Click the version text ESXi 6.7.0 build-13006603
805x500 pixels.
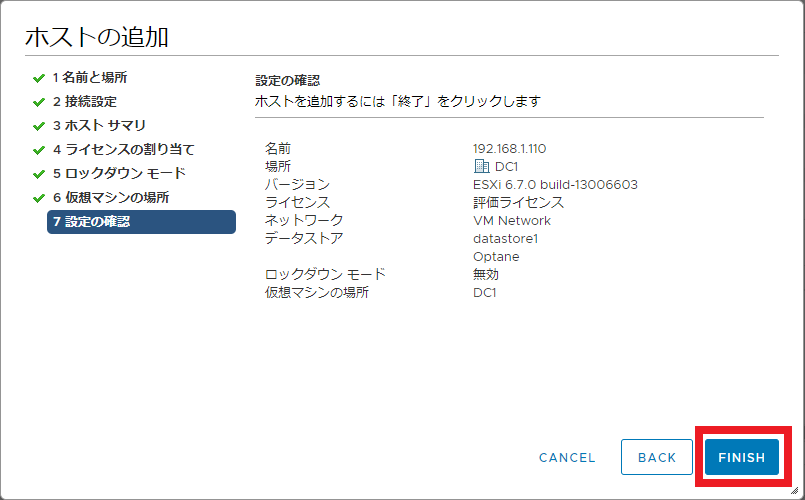coord(555,185)
